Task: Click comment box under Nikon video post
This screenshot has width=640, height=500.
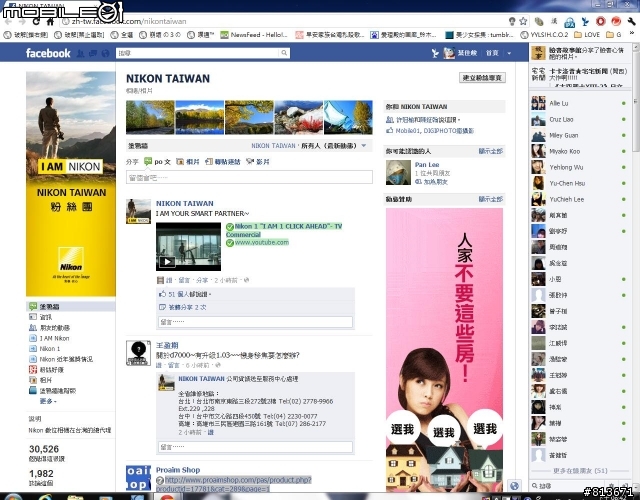Action: pos(256,322)
